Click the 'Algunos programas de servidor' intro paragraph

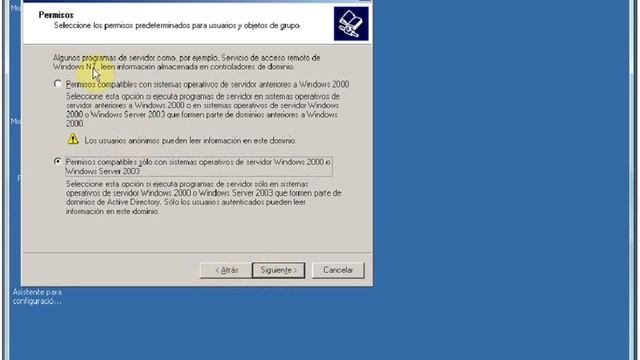(186, 62)
